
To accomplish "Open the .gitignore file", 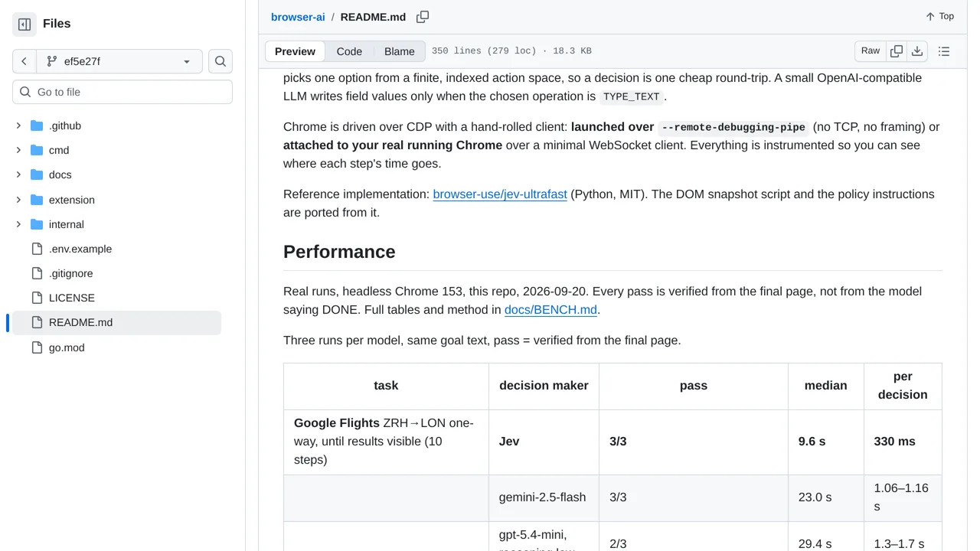I will [71, 273].
